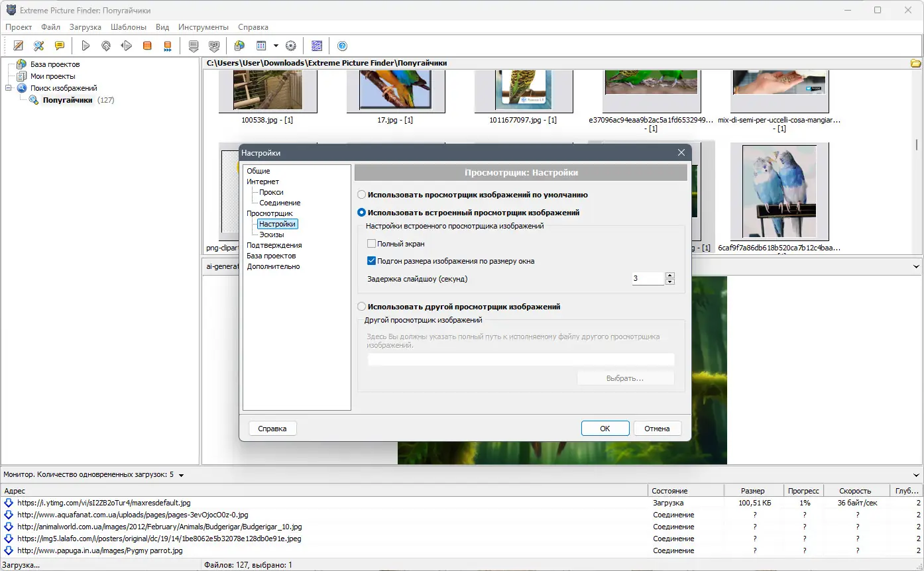Select 'Мои проекты' in the left project tree
Viewport: 924px width, 571px height.
(x=52, y=76)
